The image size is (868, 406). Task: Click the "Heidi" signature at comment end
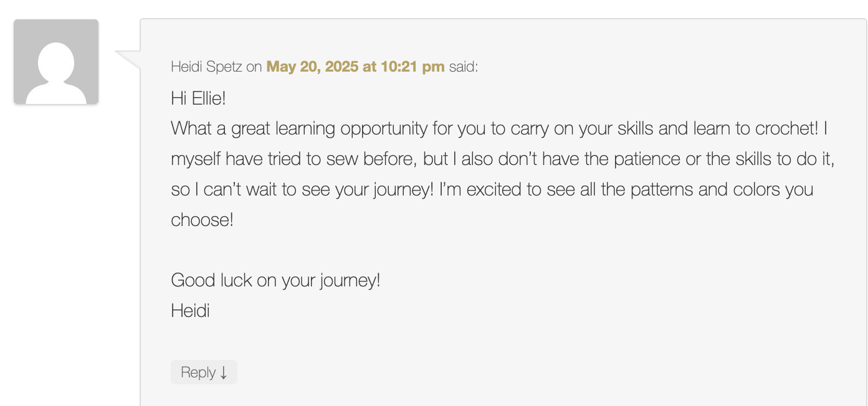[190, 311]
